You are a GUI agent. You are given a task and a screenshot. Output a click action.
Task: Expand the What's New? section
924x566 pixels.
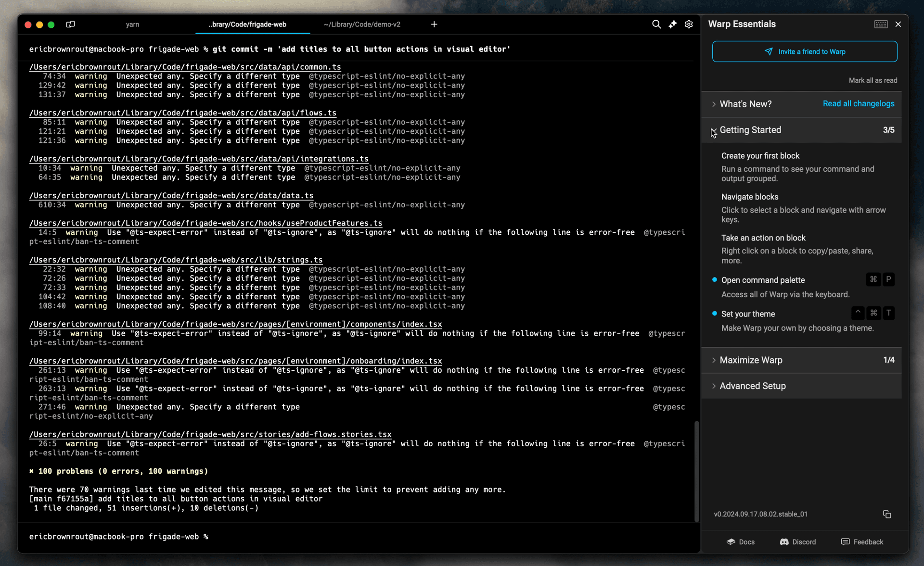[x=745, y=104]
